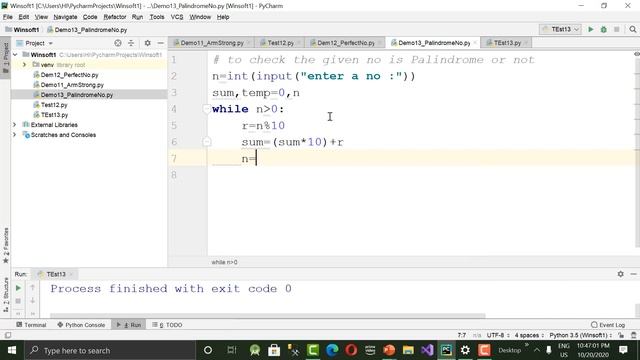The image size is (640, 360).
Task: Switch to Test12.py editor tab
Action: click(280, 43)
